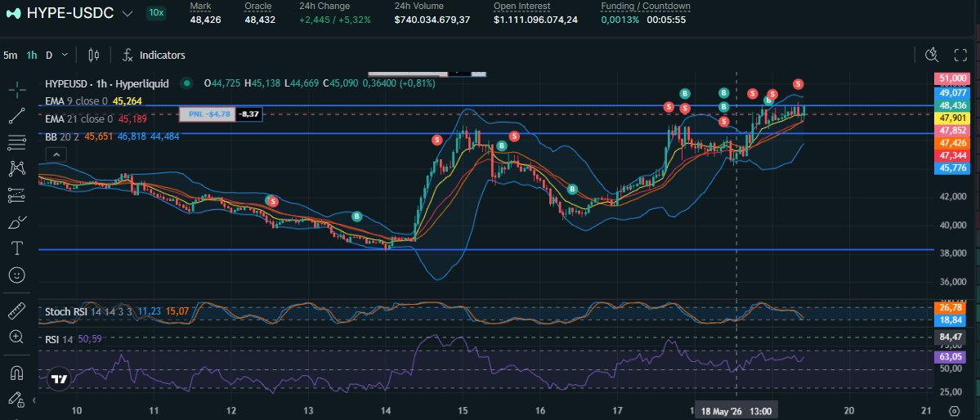Click the orange 47,426 price label

[x=953, y=143]
